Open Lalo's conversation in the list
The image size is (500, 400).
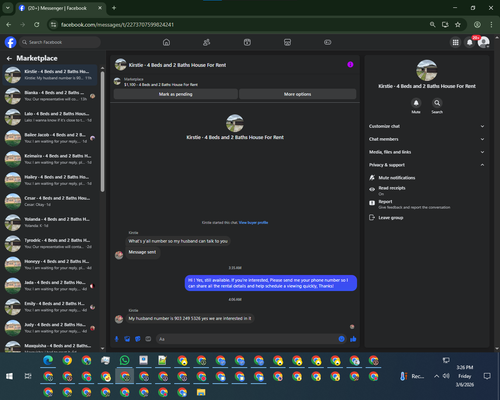pyautogui.click(x=50, y=117)
